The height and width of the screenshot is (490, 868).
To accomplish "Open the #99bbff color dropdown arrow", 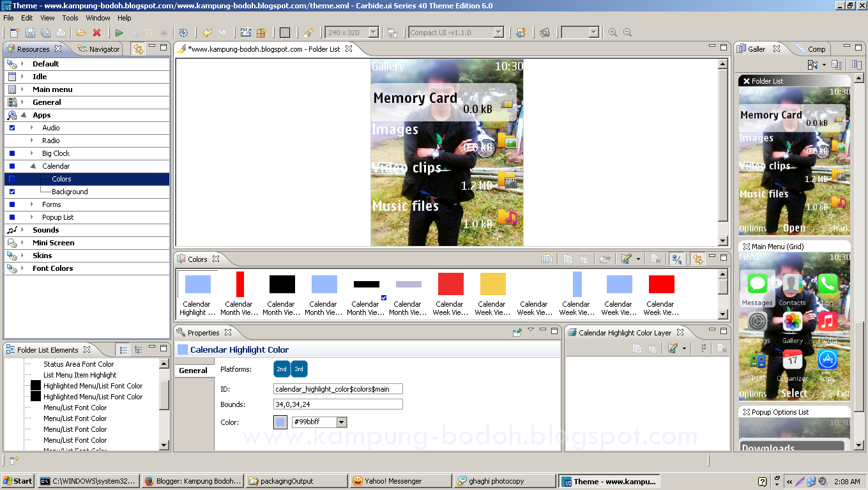I will pos(342,422).
